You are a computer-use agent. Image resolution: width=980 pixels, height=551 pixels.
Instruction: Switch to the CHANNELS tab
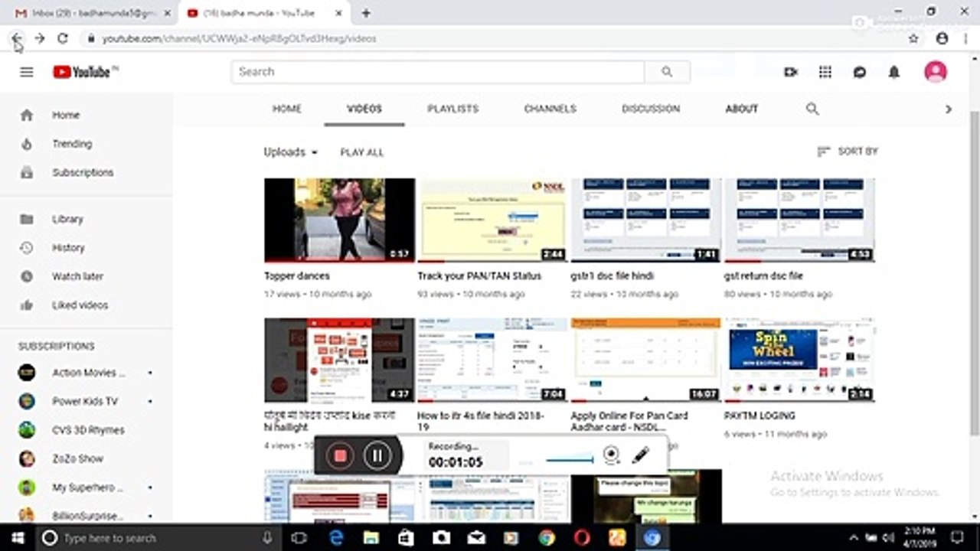coord(550,109)
